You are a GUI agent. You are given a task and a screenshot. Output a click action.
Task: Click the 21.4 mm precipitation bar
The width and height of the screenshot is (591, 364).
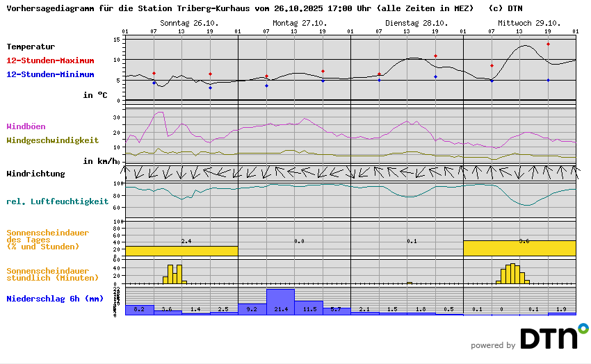[280, 302]
